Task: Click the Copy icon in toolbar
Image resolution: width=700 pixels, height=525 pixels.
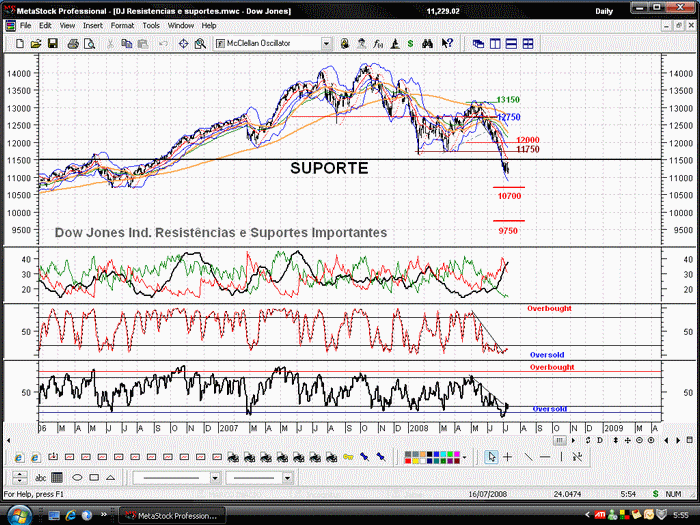Action: [126, 44]
